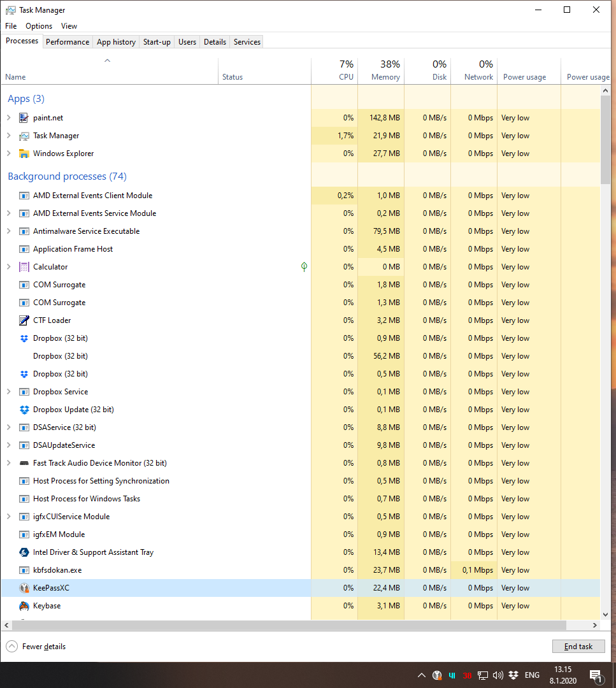This screenshot has height=688, width=616.
Task: Switch to the App history tab
Action: tap(117, 41)
